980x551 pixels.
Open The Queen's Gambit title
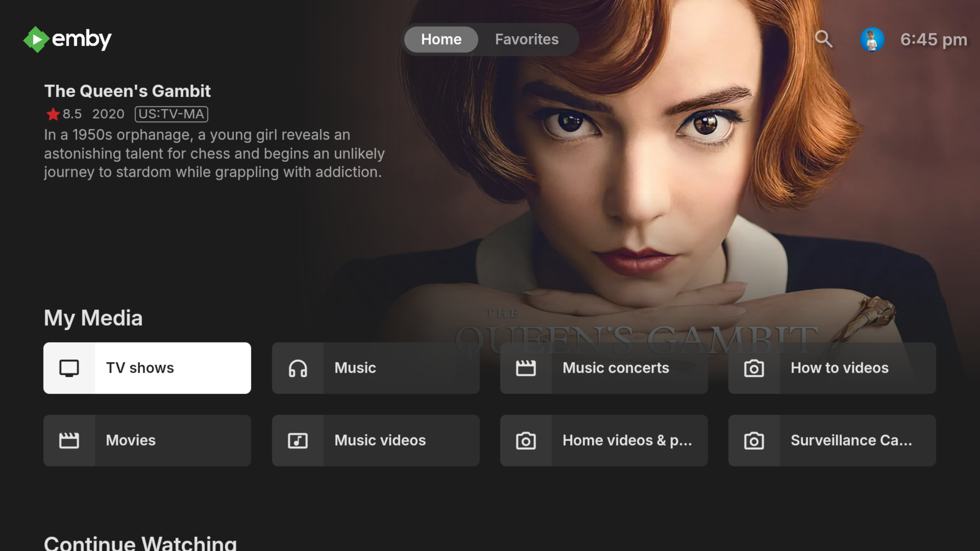point(127,91)
